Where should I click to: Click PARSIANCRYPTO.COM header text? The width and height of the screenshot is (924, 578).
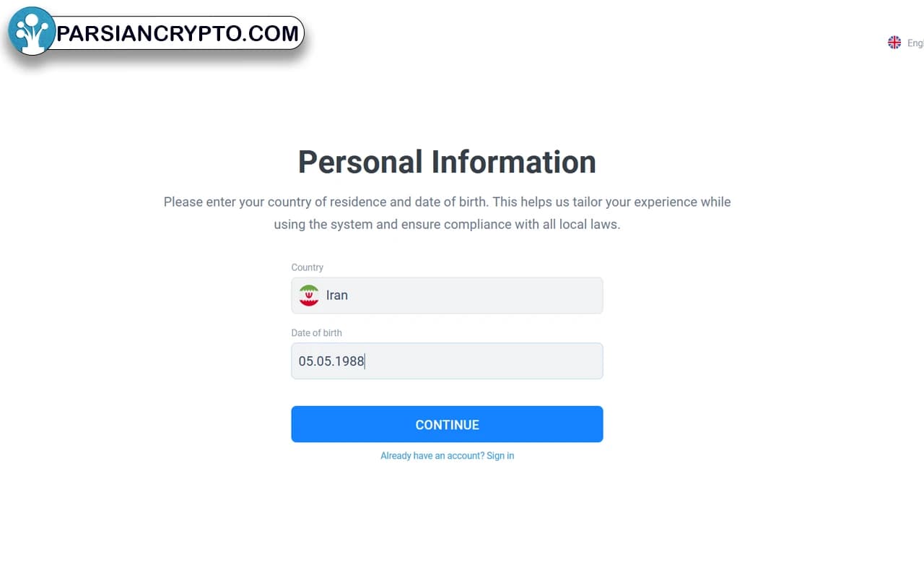(178, 33)
